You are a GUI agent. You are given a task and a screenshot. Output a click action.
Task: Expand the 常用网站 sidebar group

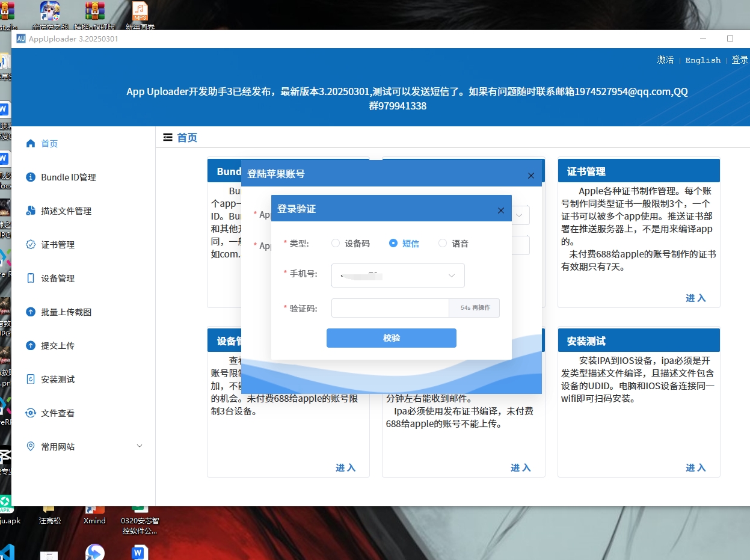pos(83,447)
